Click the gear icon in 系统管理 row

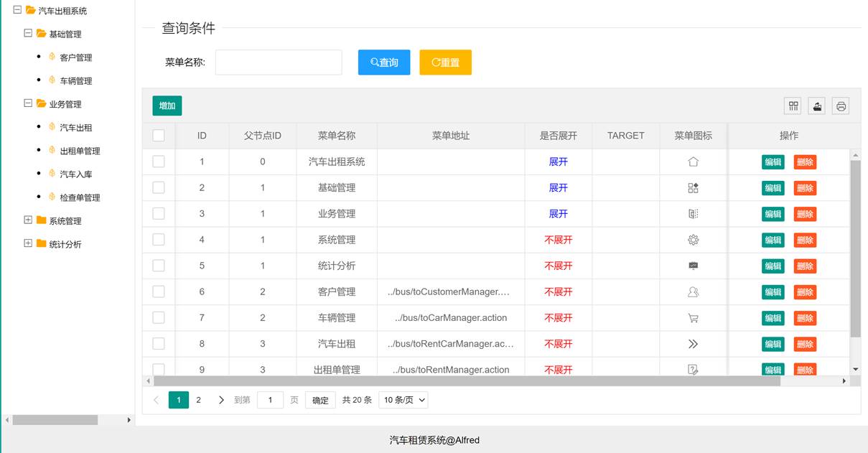coord(693,240)
